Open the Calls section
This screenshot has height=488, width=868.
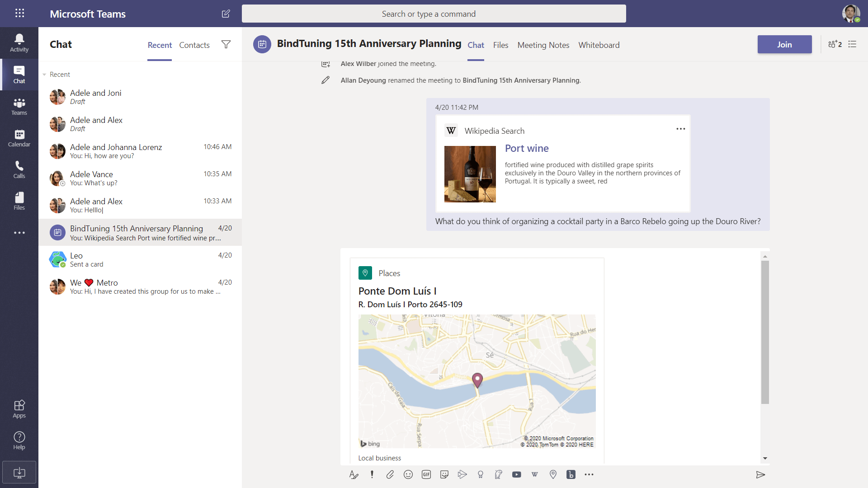[x=19, y=169]
